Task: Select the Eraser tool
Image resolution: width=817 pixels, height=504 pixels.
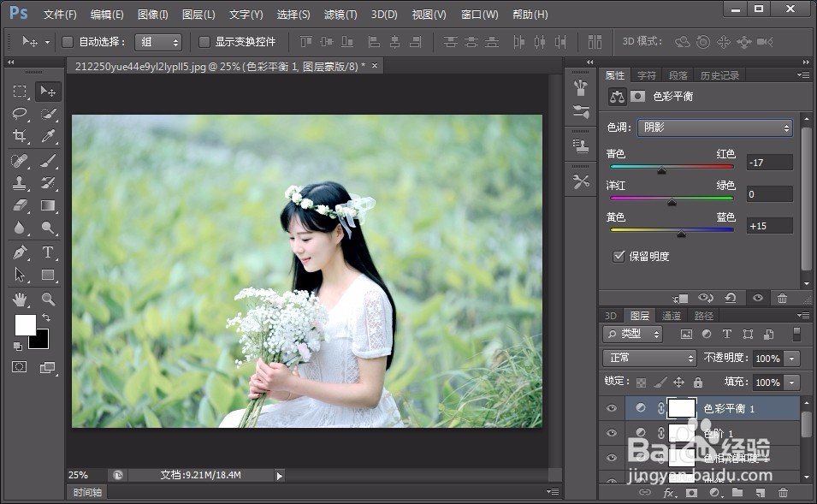Action: point(20,205)
